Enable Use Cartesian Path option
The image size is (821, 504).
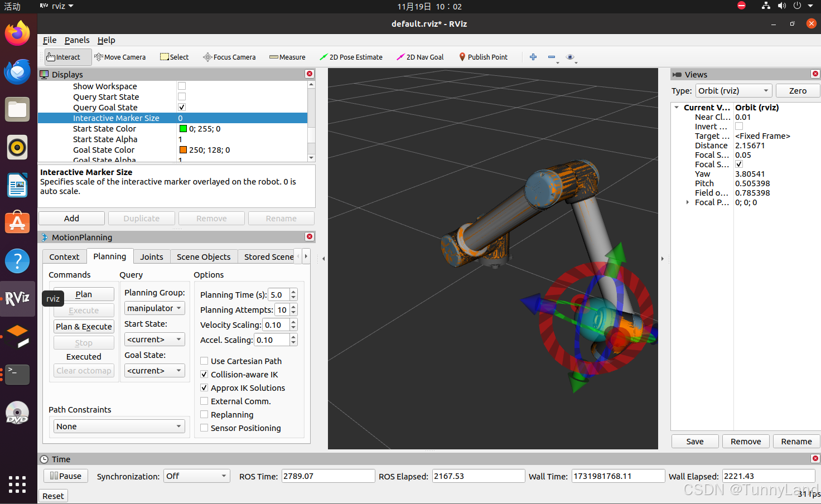click(204, 361)
